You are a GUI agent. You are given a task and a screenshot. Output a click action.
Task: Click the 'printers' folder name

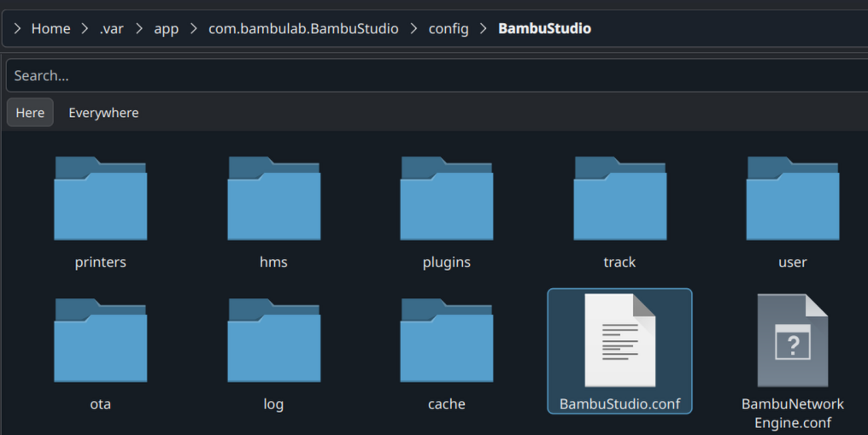[100, 262]
